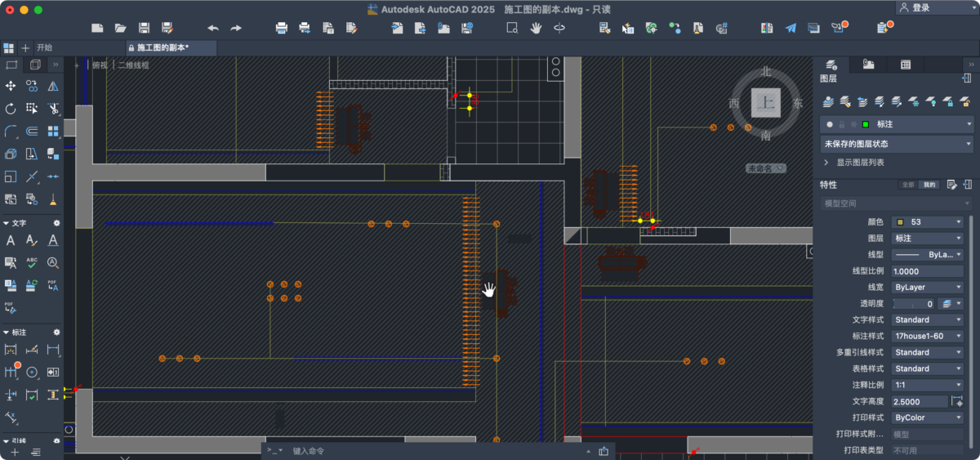Click the 二维线框 visual style label
980x460 pixels.
click(134, 65)
